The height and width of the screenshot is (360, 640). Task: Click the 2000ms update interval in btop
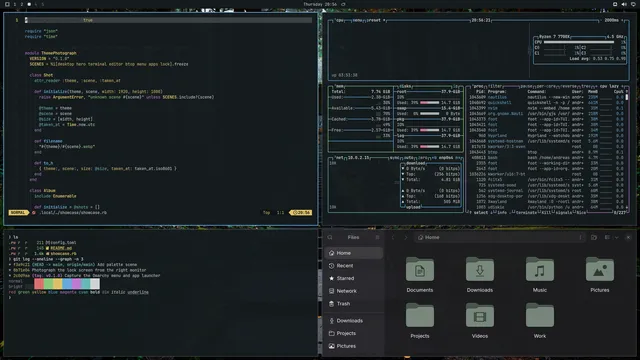pos(611,20)
